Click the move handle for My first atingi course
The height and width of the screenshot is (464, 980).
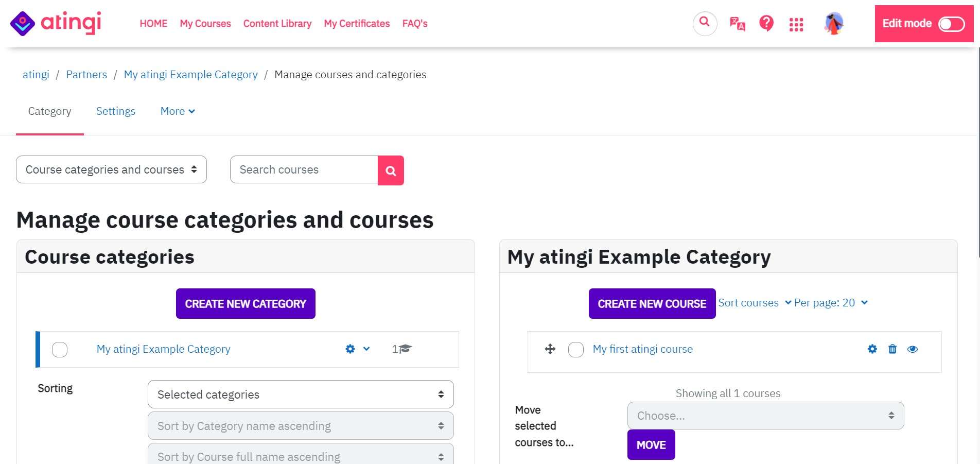tap(550, 349)
